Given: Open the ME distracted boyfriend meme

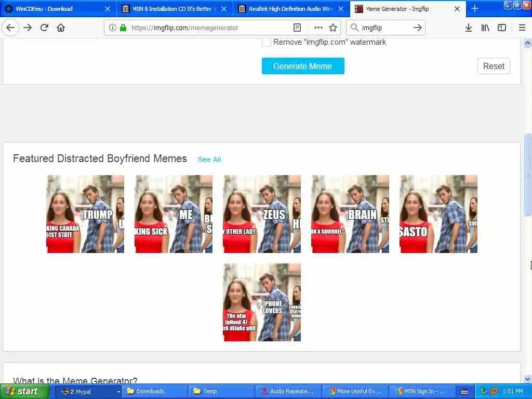Looking at the screenshot, I should click(x=174, y=214).
